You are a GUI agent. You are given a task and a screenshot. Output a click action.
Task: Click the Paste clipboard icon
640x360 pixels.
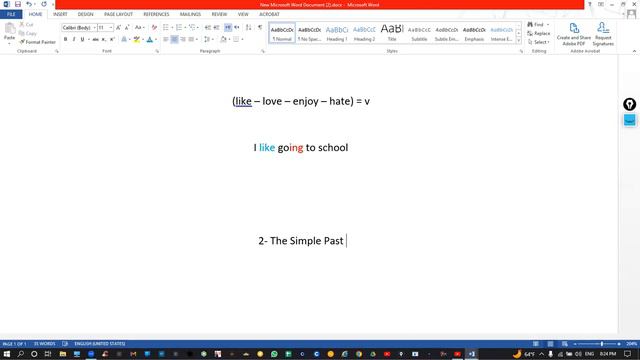pyautogui.click(x=9, y=29)
